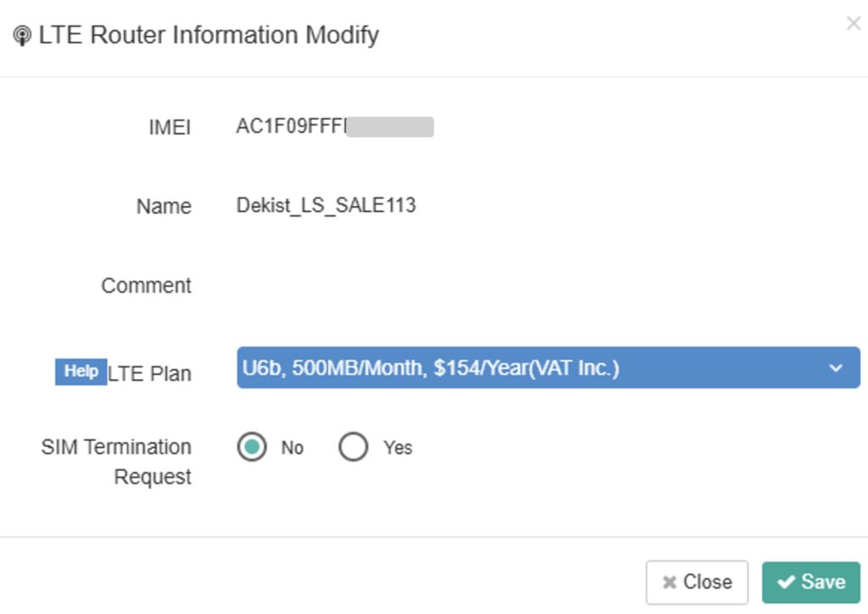Click the LTE Router Information Modify title

click(209, 35)
